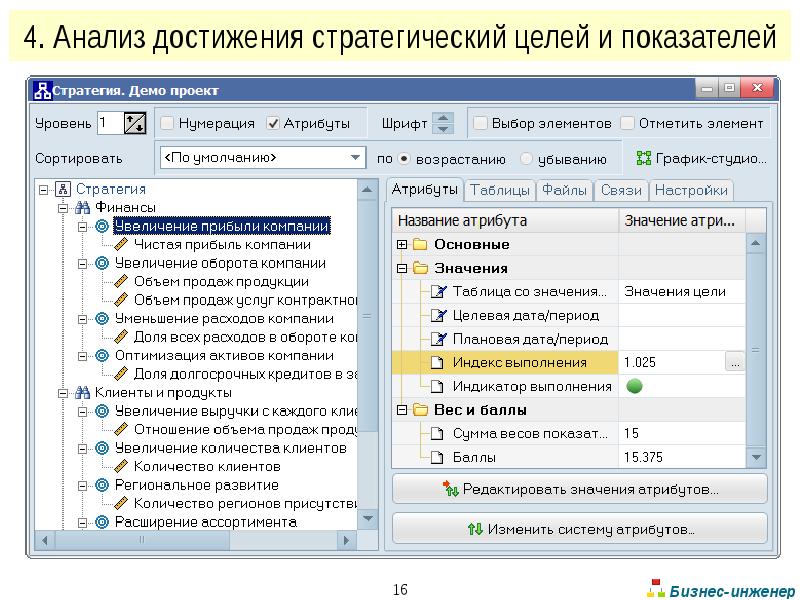Click the green Индикатор выполнения circle
800x600 pixels.
click(633, 386)
